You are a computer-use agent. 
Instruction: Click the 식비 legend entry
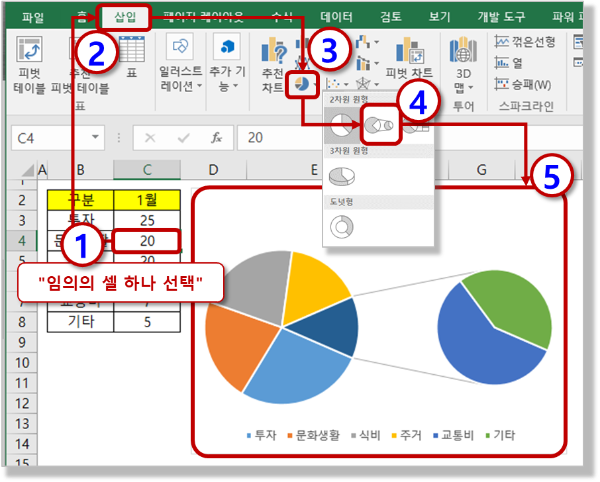tap(366, 435)
